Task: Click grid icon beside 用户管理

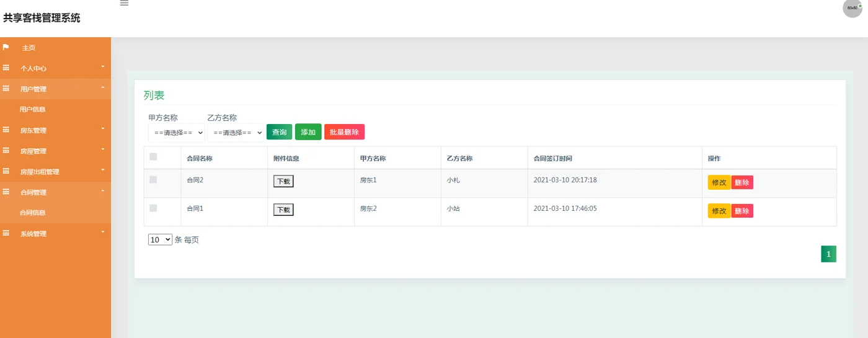Action: (x=6, y=89)
